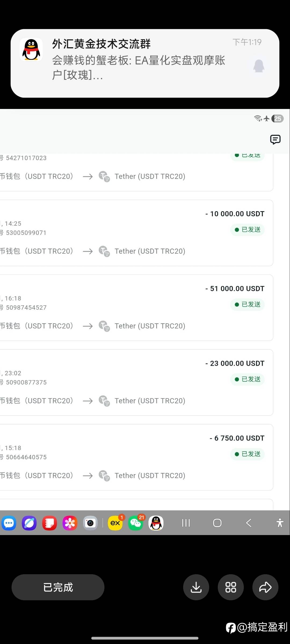This screenshot has height=644, width=290.
Task: Open the Gallery flower icon
Action: 70,523
